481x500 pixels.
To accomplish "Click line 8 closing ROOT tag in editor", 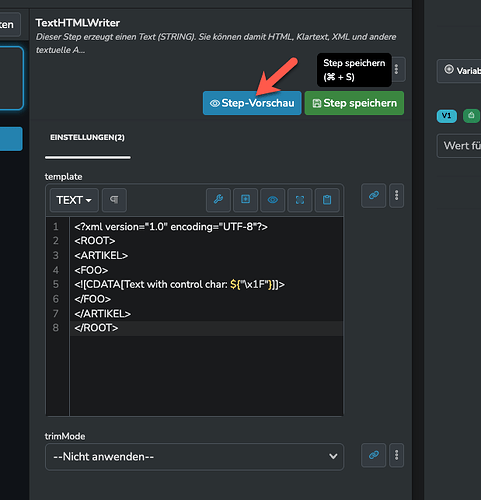I will 96,328.
